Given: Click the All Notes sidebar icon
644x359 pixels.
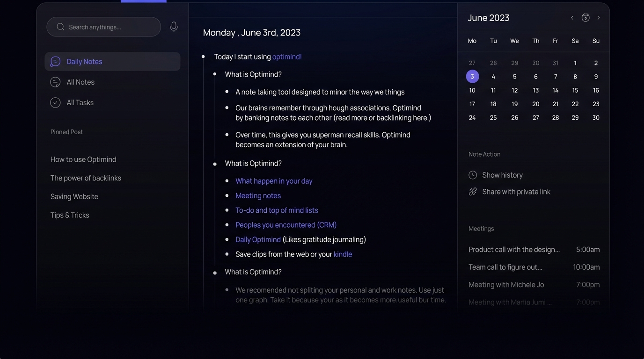Looking at the screenshot, I should [55, 82].
